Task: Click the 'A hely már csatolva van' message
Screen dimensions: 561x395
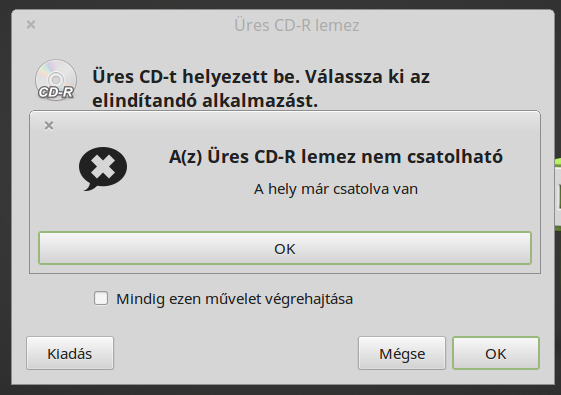Action: coord(336,189)
